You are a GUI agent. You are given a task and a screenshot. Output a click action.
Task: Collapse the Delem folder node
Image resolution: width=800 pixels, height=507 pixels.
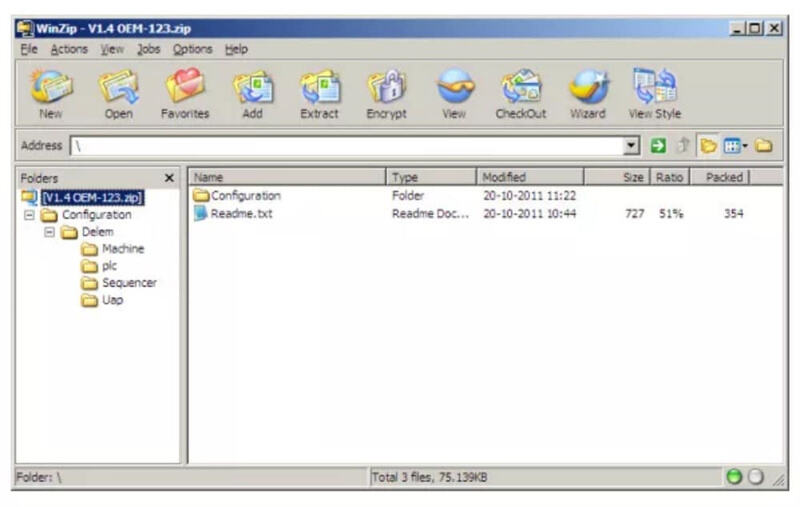pos(48,232)
